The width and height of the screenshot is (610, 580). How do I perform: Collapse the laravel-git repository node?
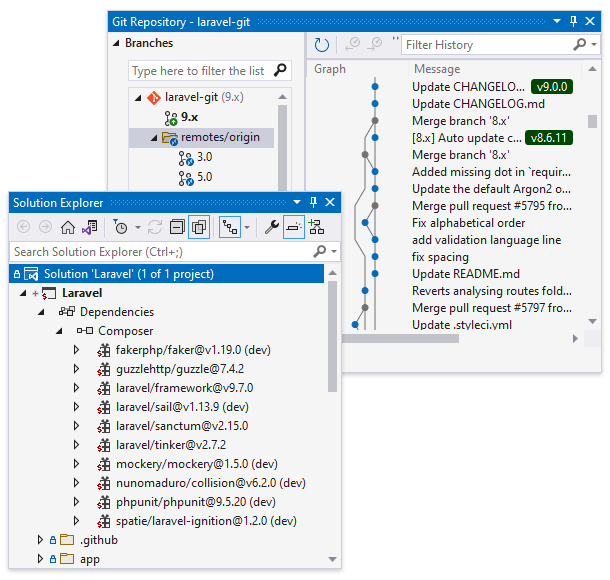138,98
